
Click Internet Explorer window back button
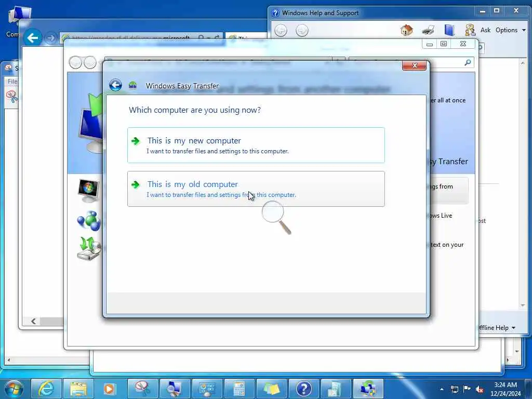point(33,37)
